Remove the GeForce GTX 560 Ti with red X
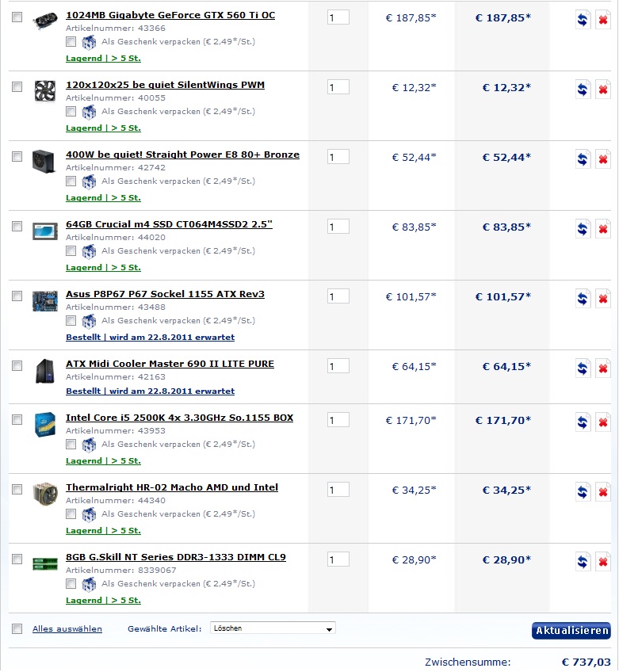619x672 pixels. [602, 20]
